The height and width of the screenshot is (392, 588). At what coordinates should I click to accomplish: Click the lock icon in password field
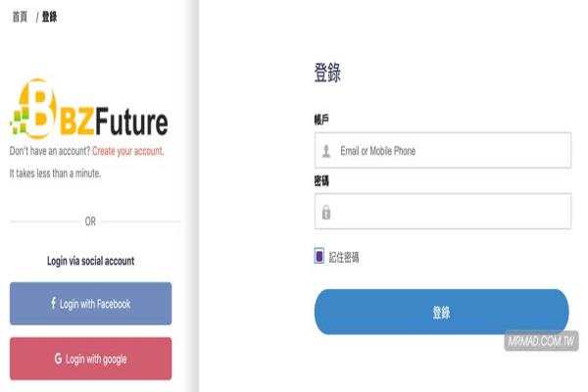click(326, 212)
